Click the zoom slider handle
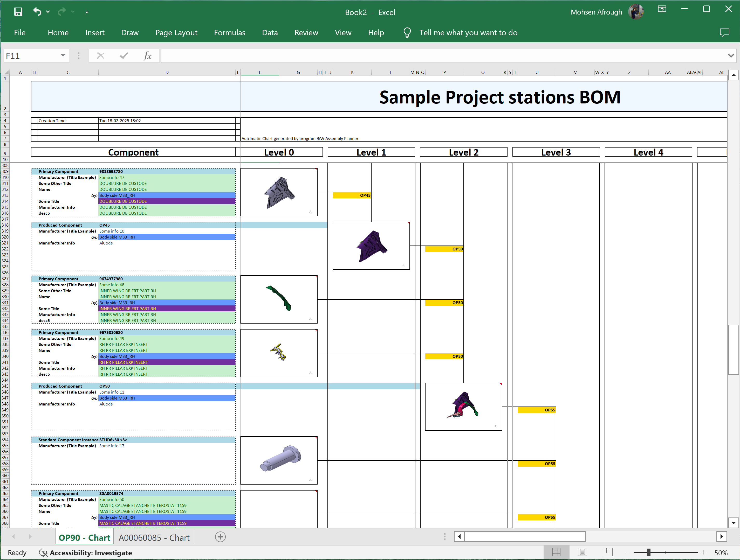Screen dimensions: 740x560 click(649, 552)
